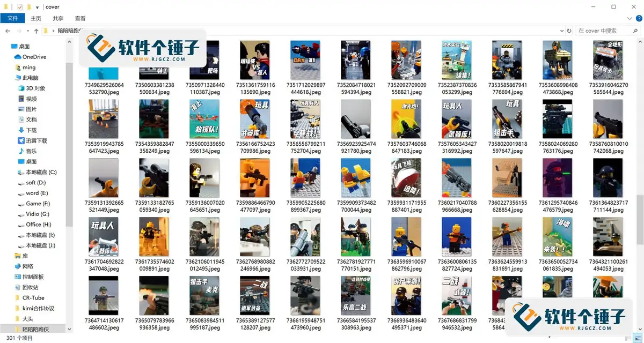Refresh the current folder view
The height and width of the screenshot is (343, 644).
pyautogui.click(x=568, y=31)
